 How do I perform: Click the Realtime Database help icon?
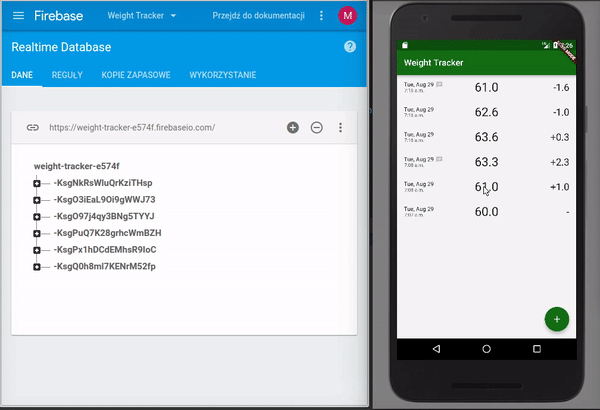(x=350, y=47)
